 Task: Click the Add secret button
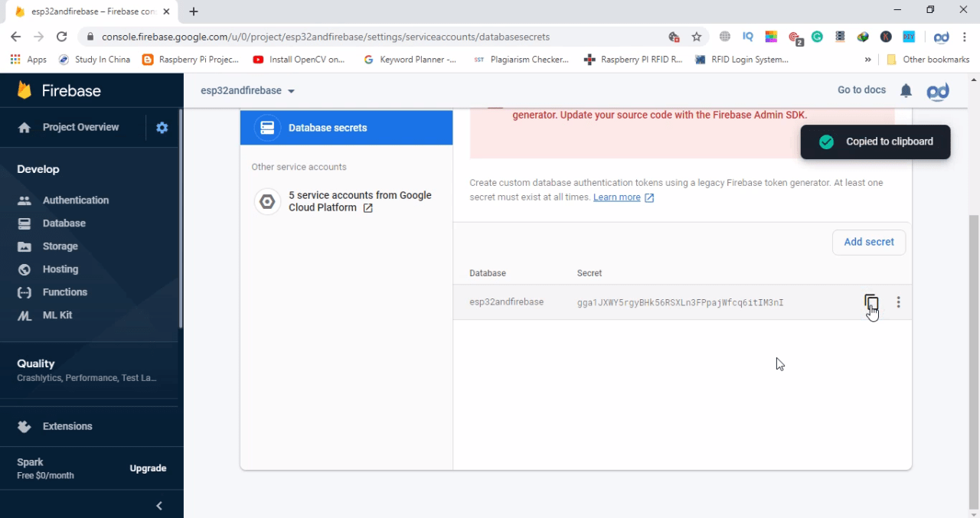tap(868, 242)
